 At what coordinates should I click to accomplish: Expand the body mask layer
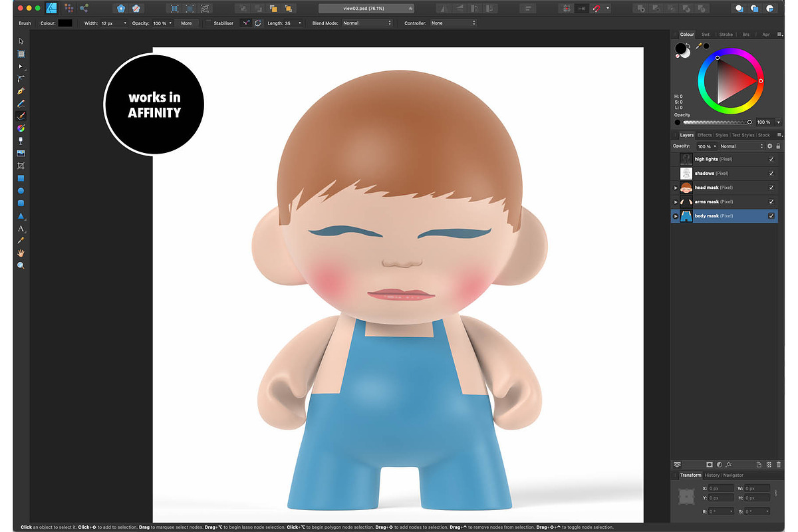coord(676,216)
